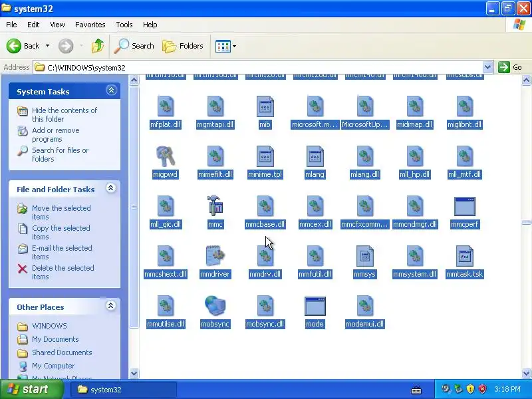The width and height of the screenshot is (532, 399).
Task: Select the migpwd keys icon
Action: (165, 156)
